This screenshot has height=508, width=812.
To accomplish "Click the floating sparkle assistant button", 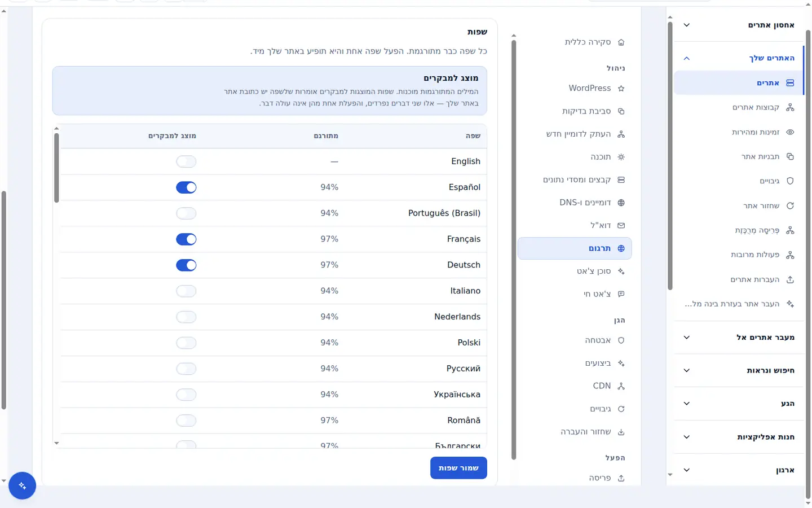I will click(23, 485).
